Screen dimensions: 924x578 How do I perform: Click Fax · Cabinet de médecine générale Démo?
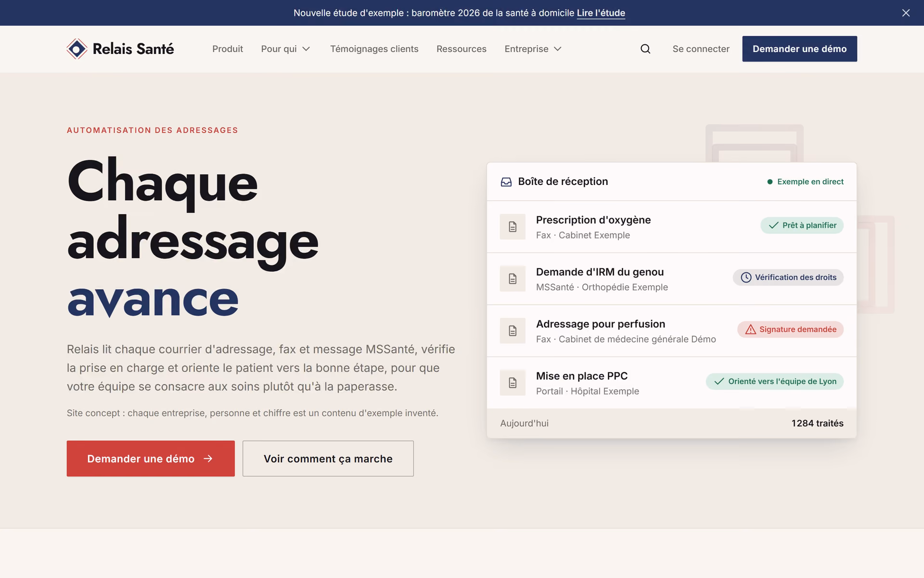coord(626,339)
